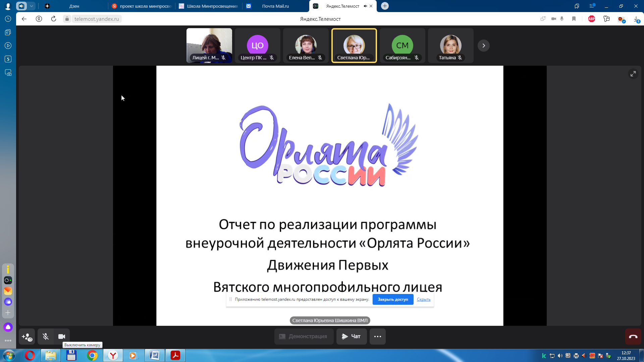Mute sound on Яндекс.Телемост tab
Viewport: 644px width, 362px height.
(x=365, y=6)
